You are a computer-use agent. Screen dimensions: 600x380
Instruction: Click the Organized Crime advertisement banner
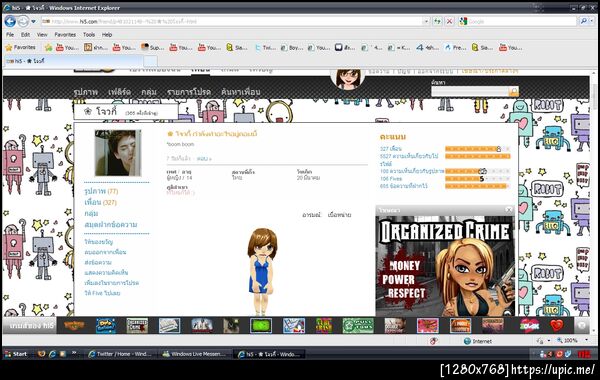coord(445,266)
